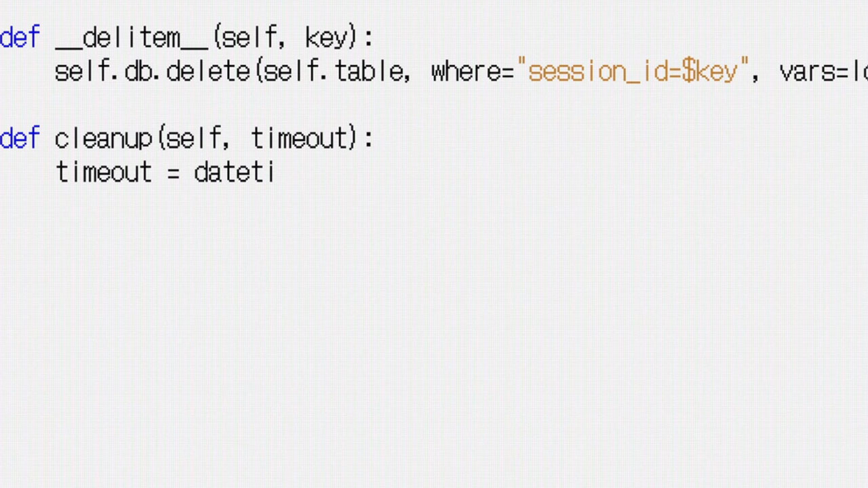Click the self parameter of cleanup
The image size is (868, 488).
click(193, 139)
